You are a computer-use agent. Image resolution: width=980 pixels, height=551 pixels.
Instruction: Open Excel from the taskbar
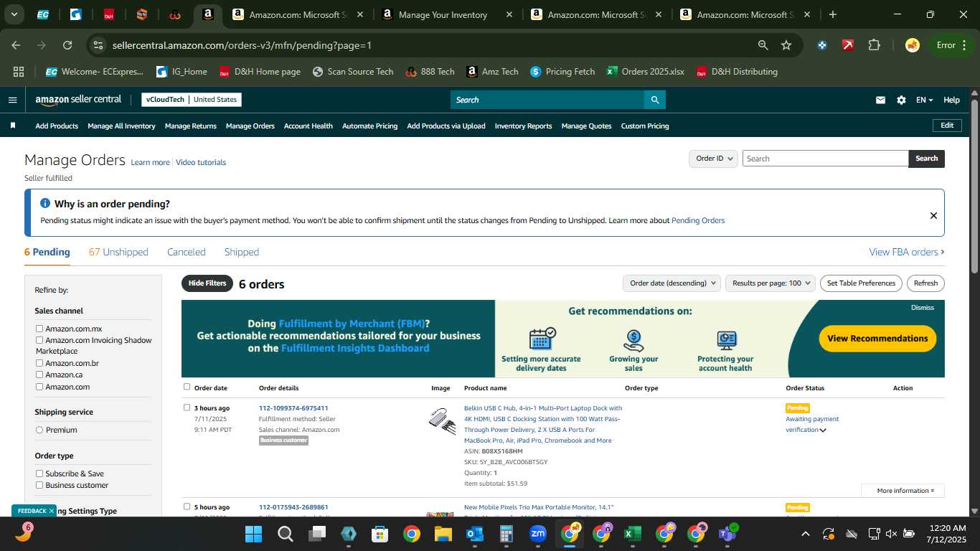(632, 534)
